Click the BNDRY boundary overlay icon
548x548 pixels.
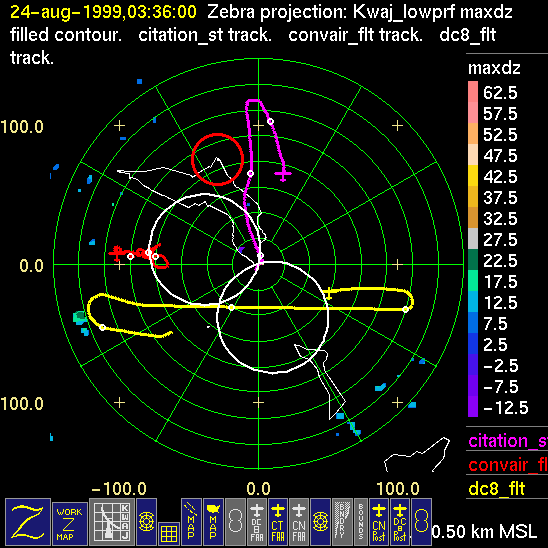[342, 521]
